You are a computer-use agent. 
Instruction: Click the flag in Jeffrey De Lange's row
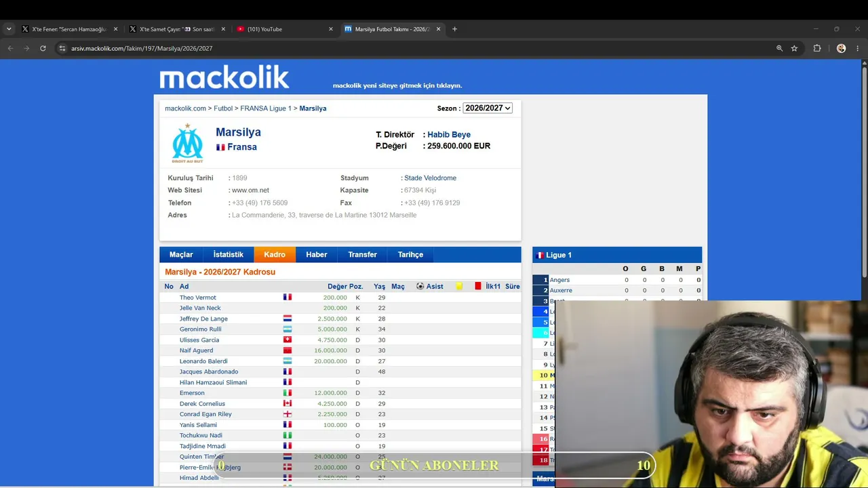click(288, 319)
